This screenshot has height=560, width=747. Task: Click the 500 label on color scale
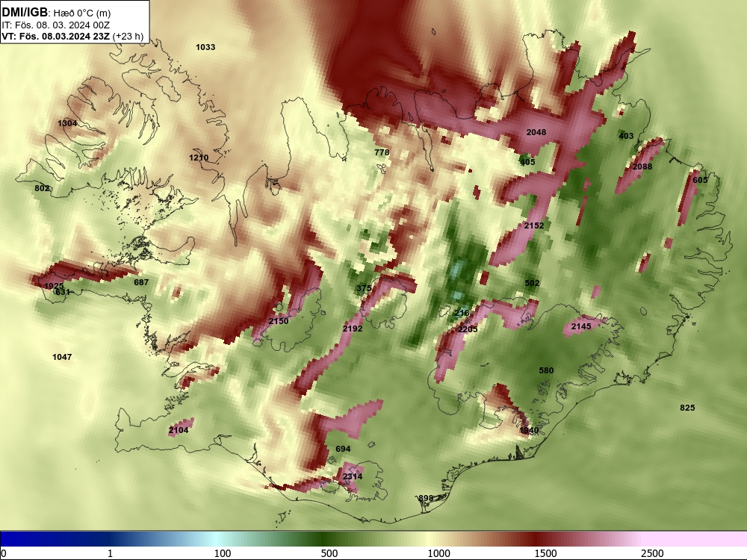tap(329, 553)
